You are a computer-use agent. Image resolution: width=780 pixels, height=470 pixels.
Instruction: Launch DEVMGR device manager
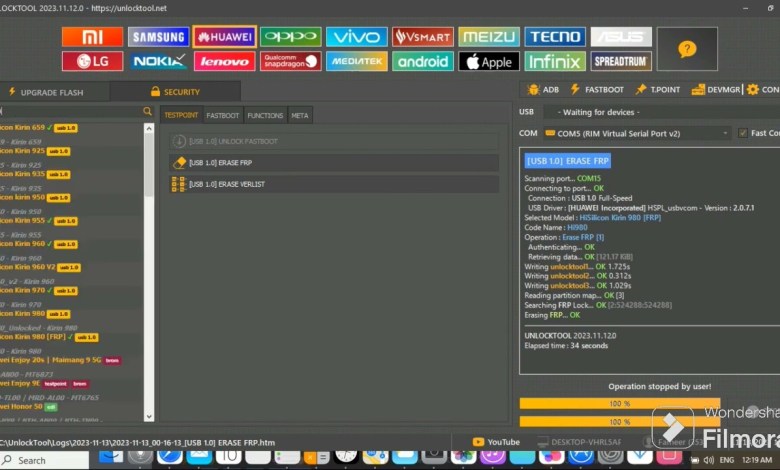tap(719, 90)
